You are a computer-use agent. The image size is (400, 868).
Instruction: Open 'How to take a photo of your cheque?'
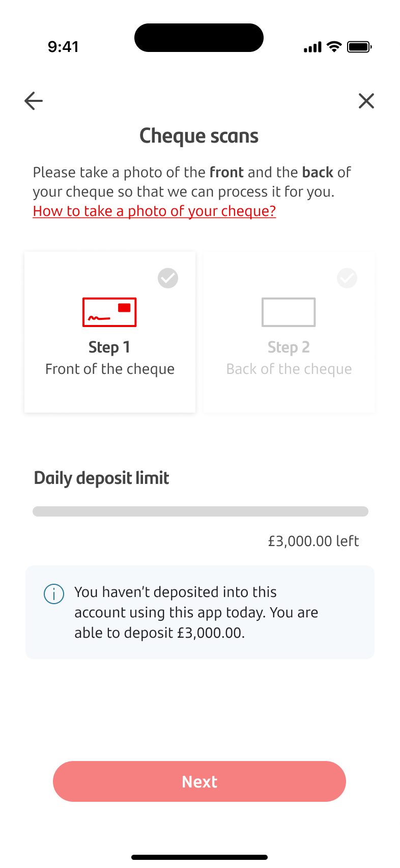tap(154, 210)
